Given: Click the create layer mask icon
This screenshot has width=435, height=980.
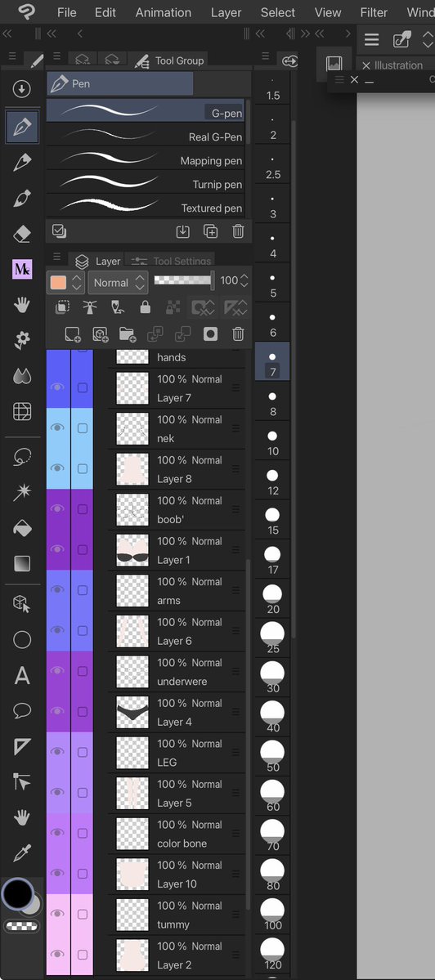Looking at the screenshot, I should coord(211,334).
